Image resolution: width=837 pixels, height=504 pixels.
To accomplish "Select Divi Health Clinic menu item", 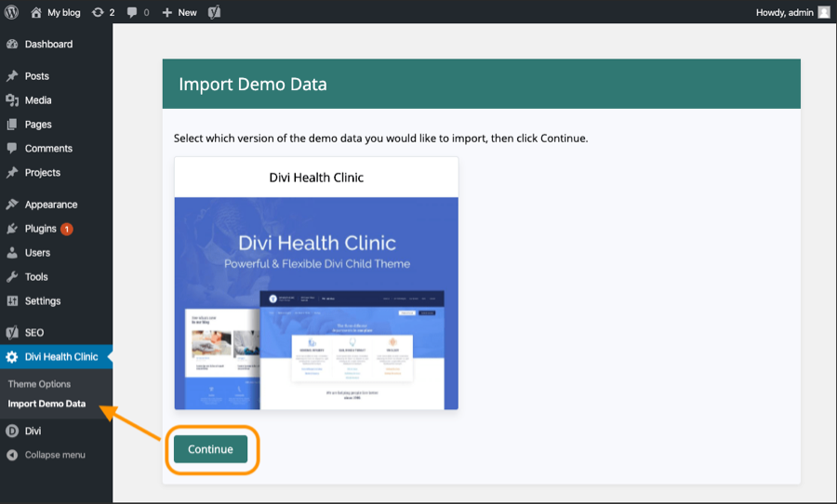I will pyautogui.click(x=56, y=357).
